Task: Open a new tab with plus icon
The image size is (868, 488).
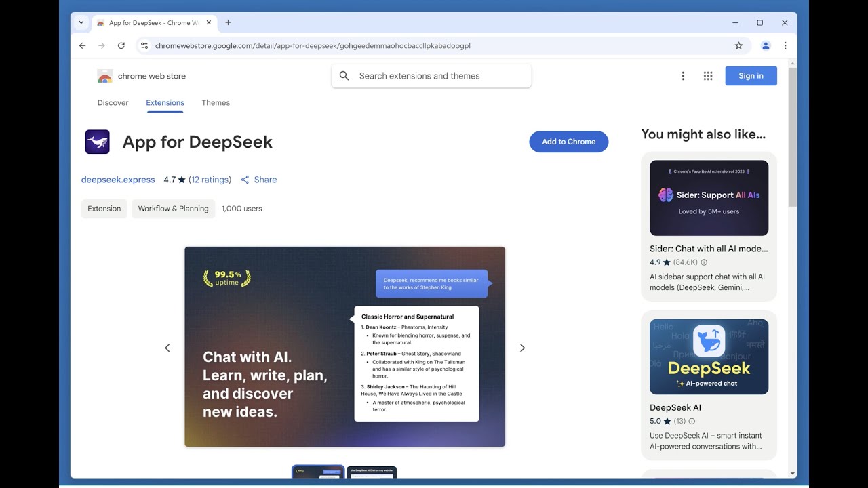Action: point(228,22)
